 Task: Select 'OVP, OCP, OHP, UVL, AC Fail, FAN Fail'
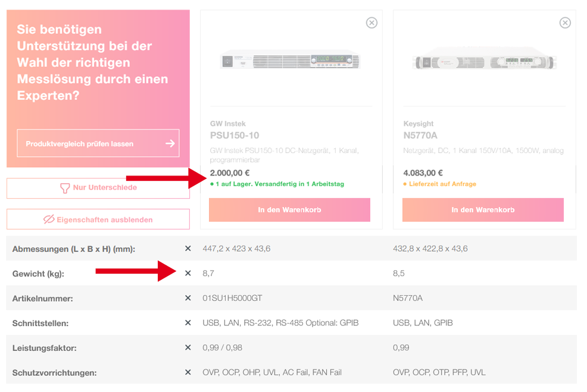(x=272, y=372)
